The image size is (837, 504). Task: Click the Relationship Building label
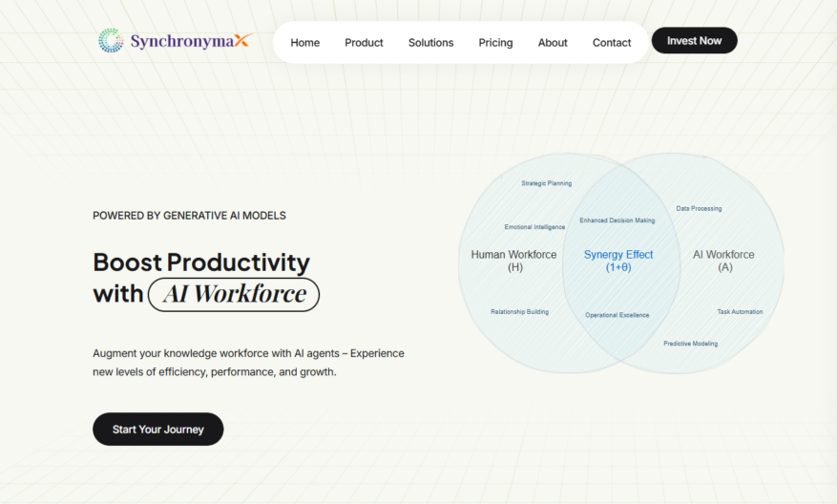(x=519, y=312)
